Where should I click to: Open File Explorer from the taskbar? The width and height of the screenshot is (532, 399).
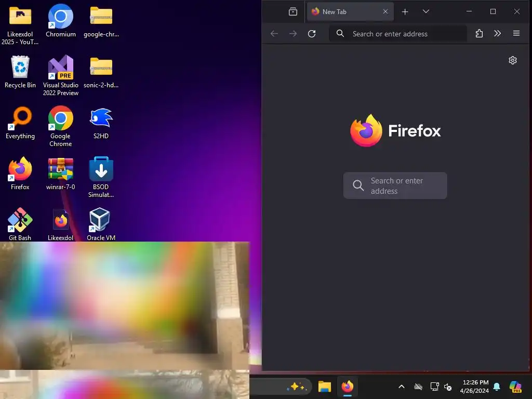324,387
